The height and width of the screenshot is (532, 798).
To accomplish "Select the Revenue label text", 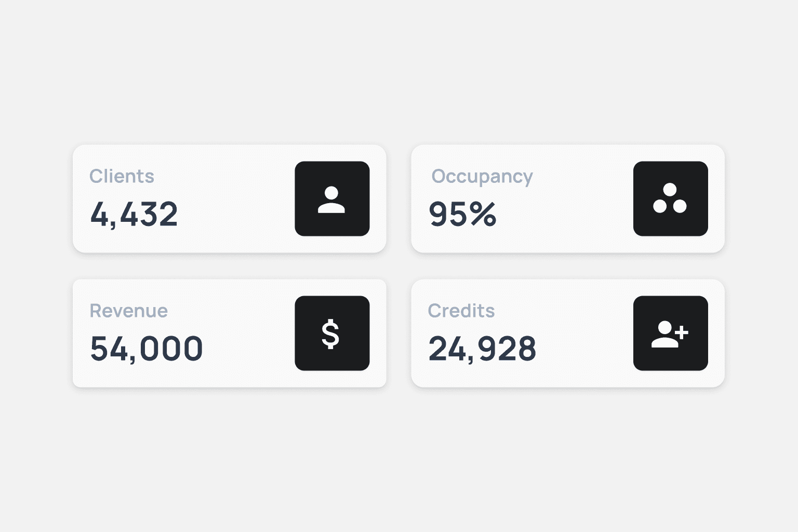I will click(x=129, y=311).
